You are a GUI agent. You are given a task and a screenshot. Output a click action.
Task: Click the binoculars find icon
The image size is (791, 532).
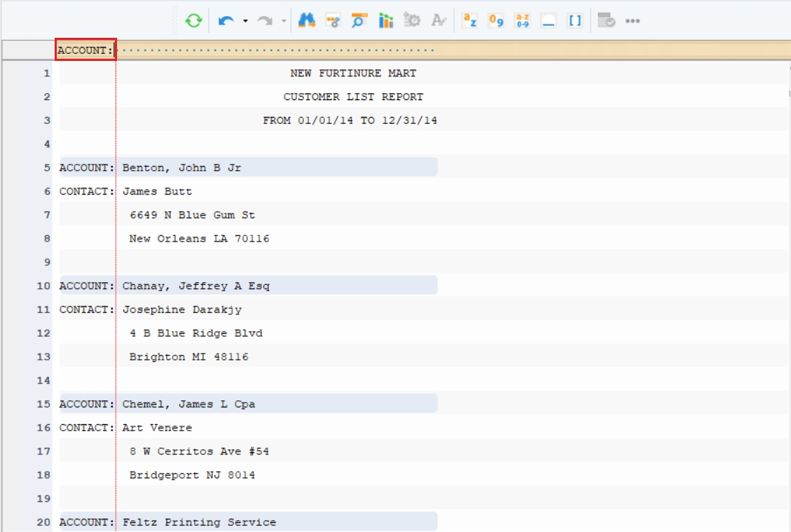(306, 21)
